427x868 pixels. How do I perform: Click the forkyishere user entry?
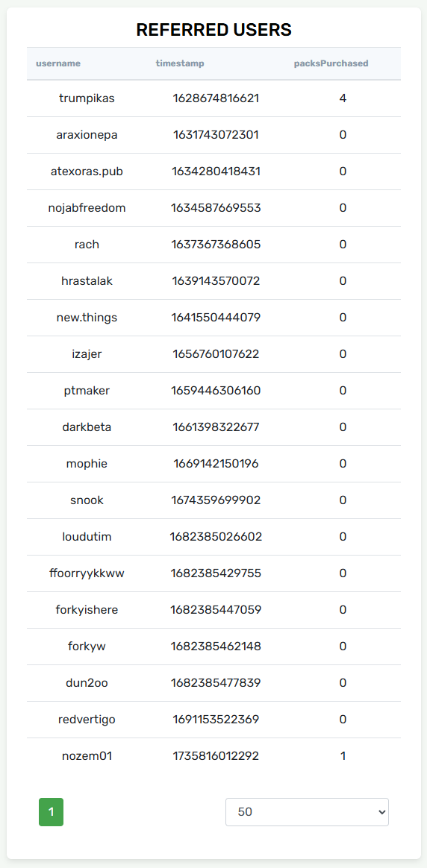[213, 609]
